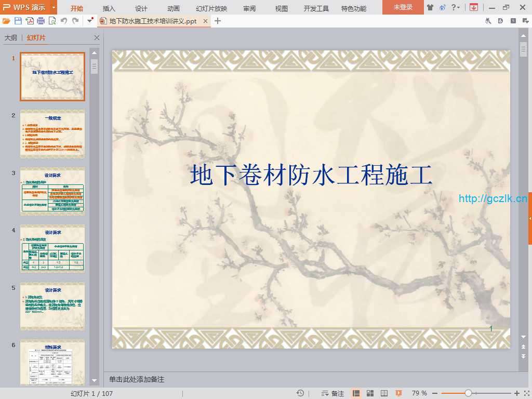Image resolution: width=532 pixels, height=399 pixels.
Task: Click the http://gczlk.cn link on slide
Action: tap(493, 198)
